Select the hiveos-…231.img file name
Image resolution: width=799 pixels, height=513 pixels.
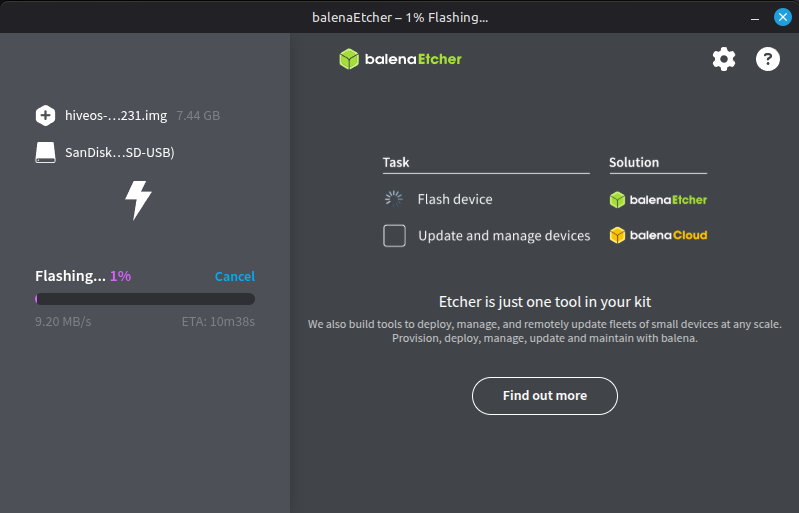116,116
